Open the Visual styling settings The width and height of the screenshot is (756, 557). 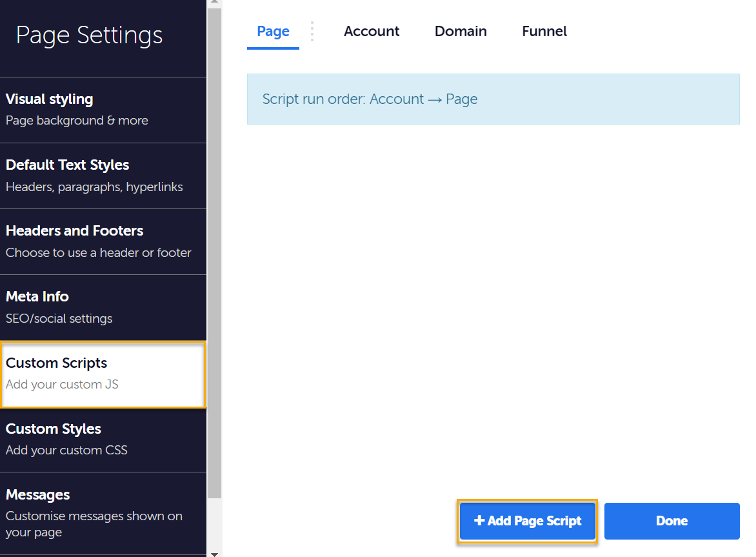click(x=103, y=110)
